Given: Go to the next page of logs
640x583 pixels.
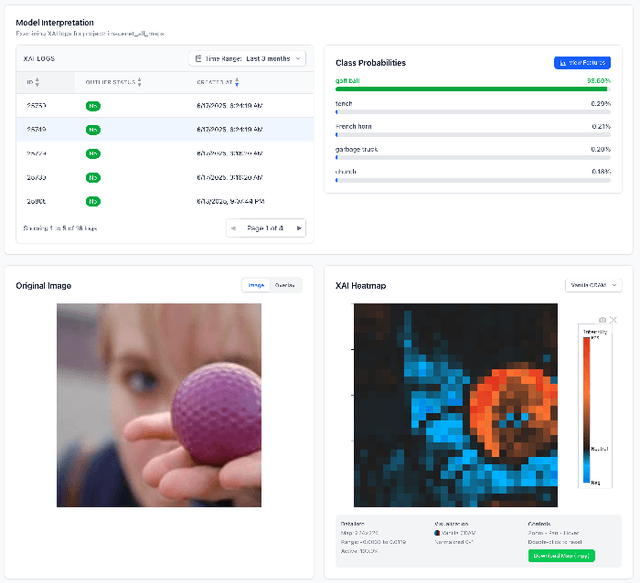Looking at the screenshot, I should [x=298, y=228].
